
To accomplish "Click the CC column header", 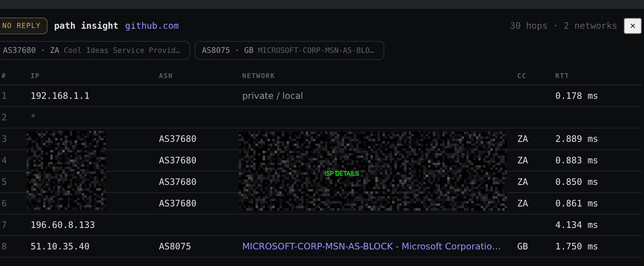I will pyautogui.click(x=521, y=76).
